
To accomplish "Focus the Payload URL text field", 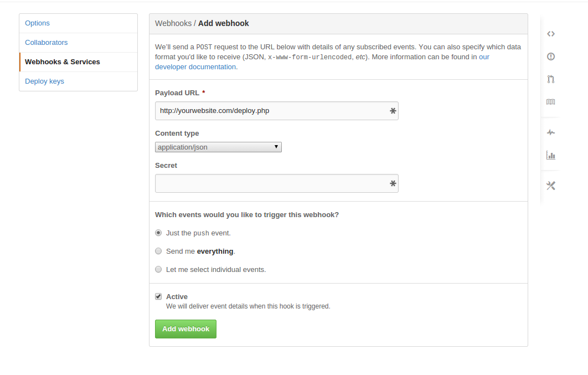I will (x=271, y=111).
